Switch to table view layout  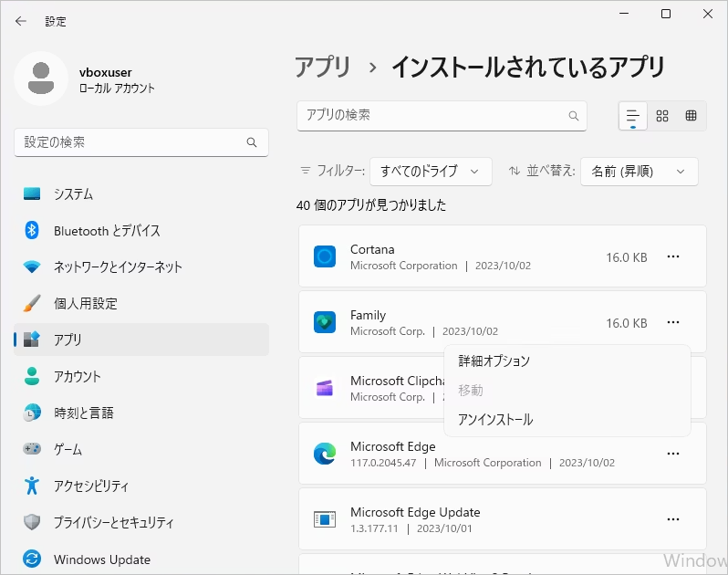click(x=691, y=116)
